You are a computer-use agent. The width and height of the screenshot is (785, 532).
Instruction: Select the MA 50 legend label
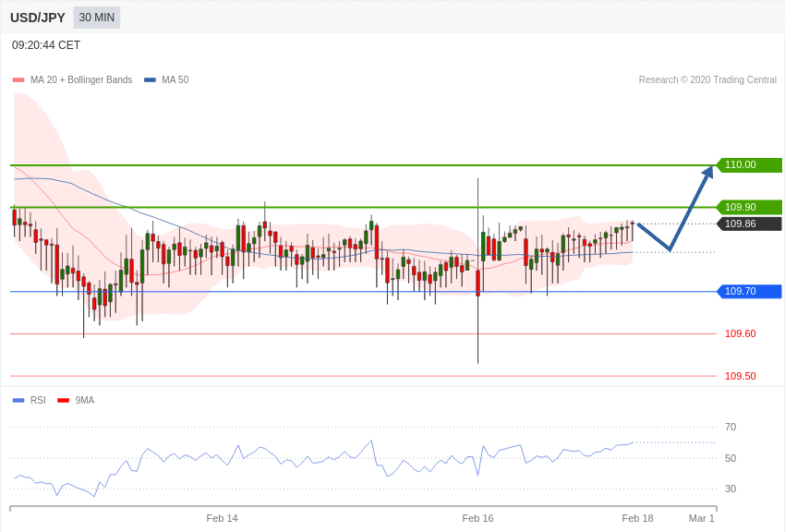click(x=175, y=79)
